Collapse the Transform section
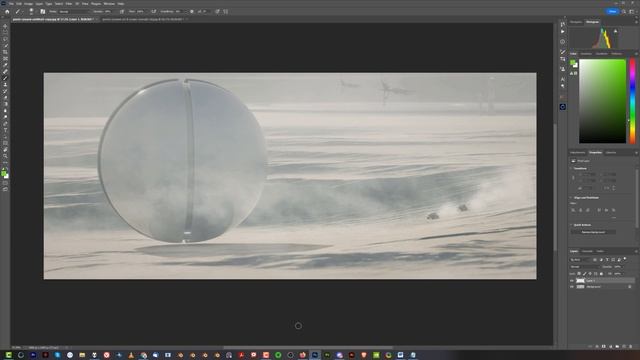Image resolution: width=640 pixels, height=360 pixels. (571, 168)
